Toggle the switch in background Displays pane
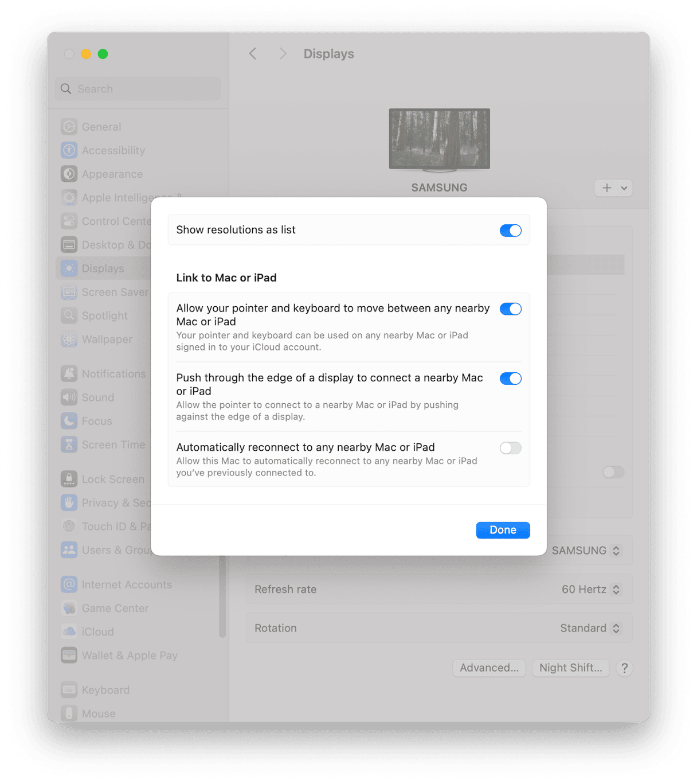The width and height of the screenshot is (697, 784). pyautogui.click(x=613, y=472)
